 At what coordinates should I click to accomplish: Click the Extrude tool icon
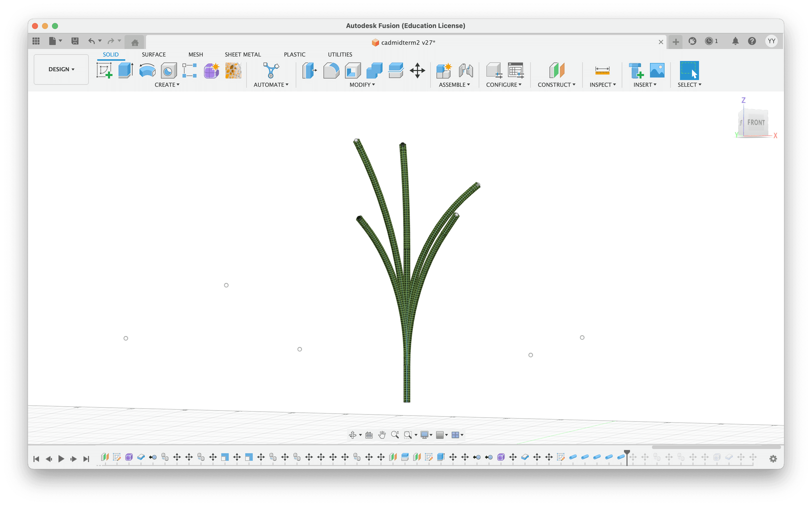(126, 70)
